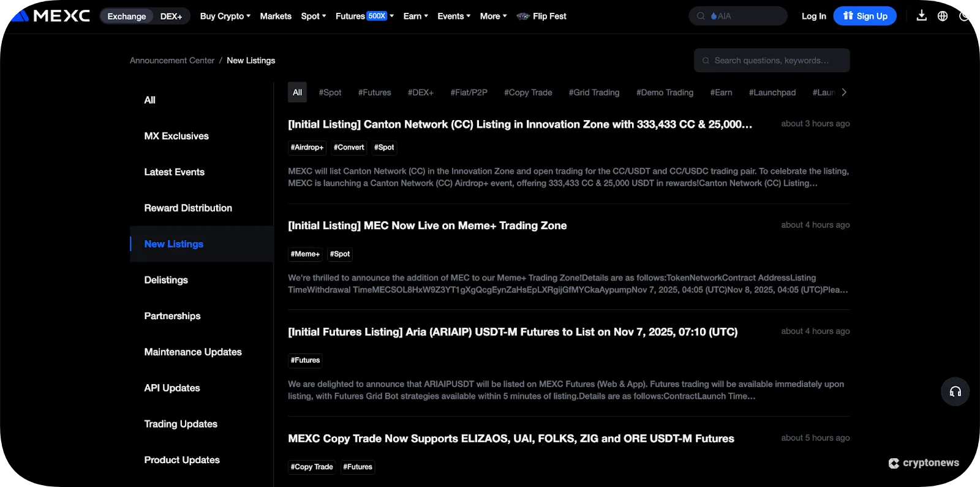Open MEC Meme+ Trading Zone announcement
Screen dimensions: 980x487
pyautogui.click(x=428, y=225)
